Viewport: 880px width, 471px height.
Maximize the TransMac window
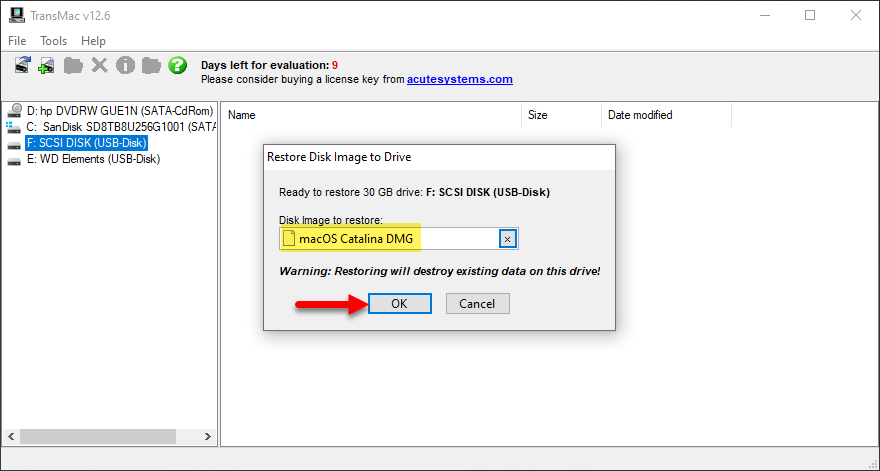click(810, 15)
